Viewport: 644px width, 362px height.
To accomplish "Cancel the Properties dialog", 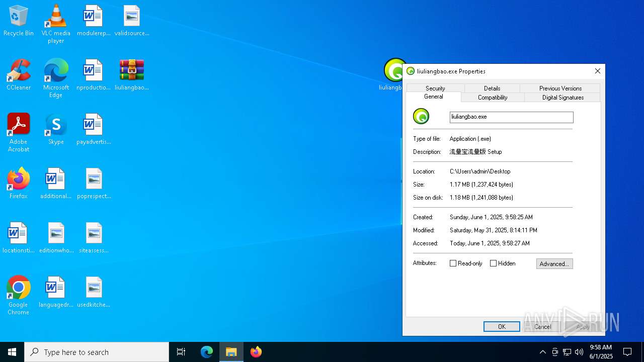I will coord(542,327).
